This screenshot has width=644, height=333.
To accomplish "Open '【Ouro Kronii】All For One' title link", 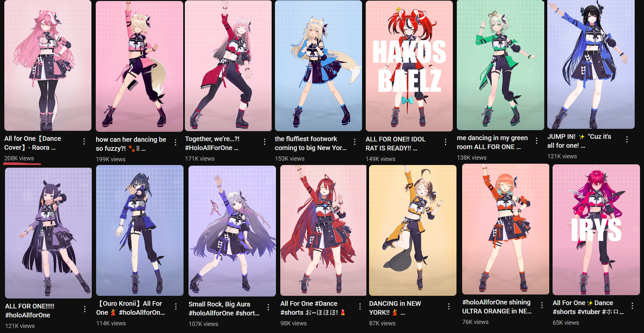I will 130,308.
